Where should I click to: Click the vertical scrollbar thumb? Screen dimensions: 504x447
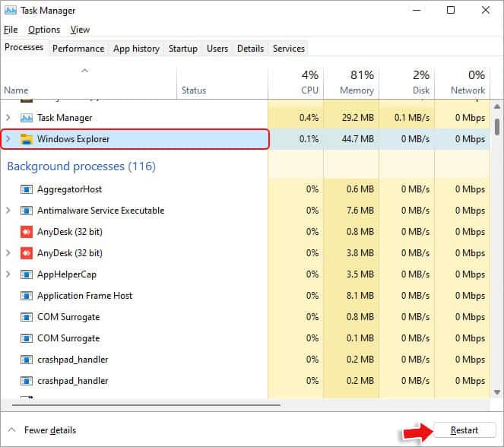click(x=497, y=127)
